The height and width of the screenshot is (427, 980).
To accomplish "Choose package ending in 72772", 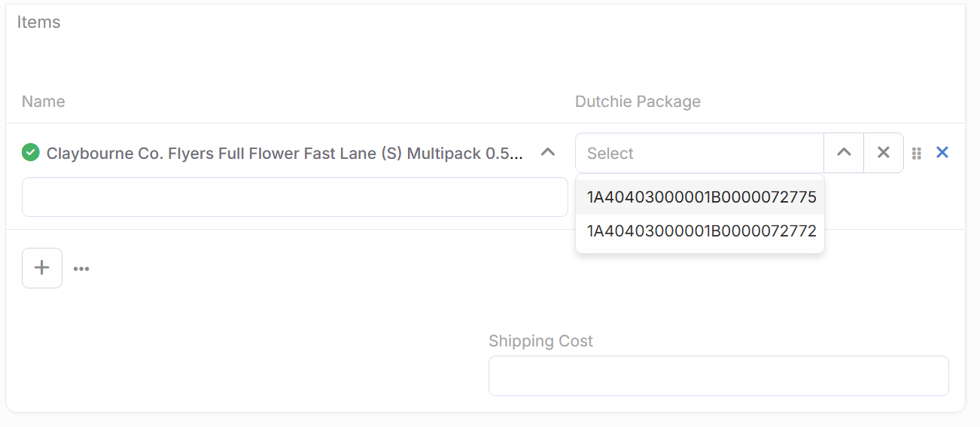I will [x=701, y=231].
